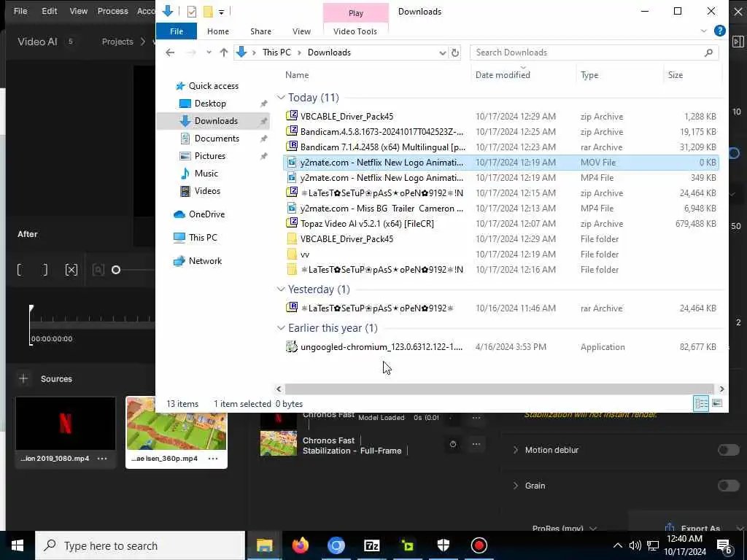Open the Edit menu in Video AI
747x560 pixels.
[x=50, y=11]
